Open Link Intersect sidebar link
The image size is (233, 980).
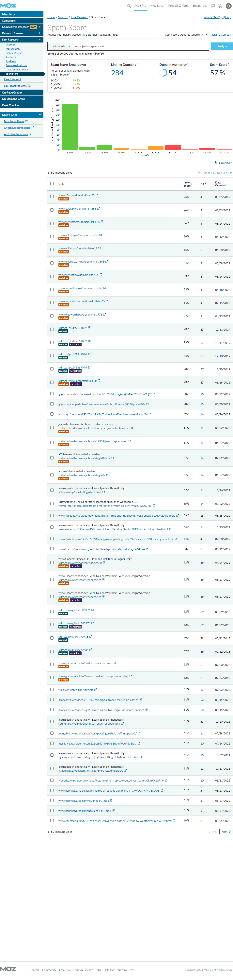click(x=13, y=79)
